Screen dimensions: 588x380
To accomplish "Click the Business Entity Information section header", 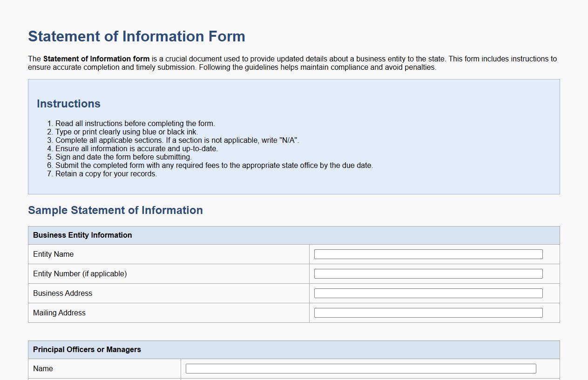I will [82, 235].
